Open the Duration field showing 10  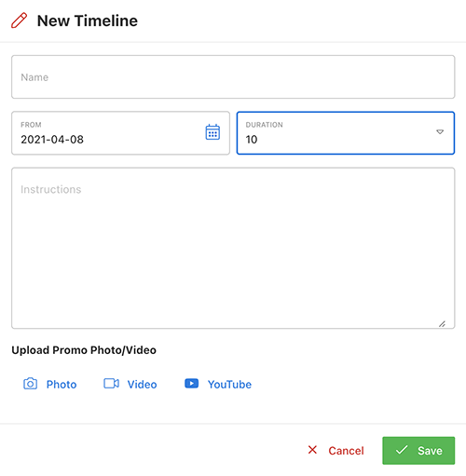(x=346, y=133)
